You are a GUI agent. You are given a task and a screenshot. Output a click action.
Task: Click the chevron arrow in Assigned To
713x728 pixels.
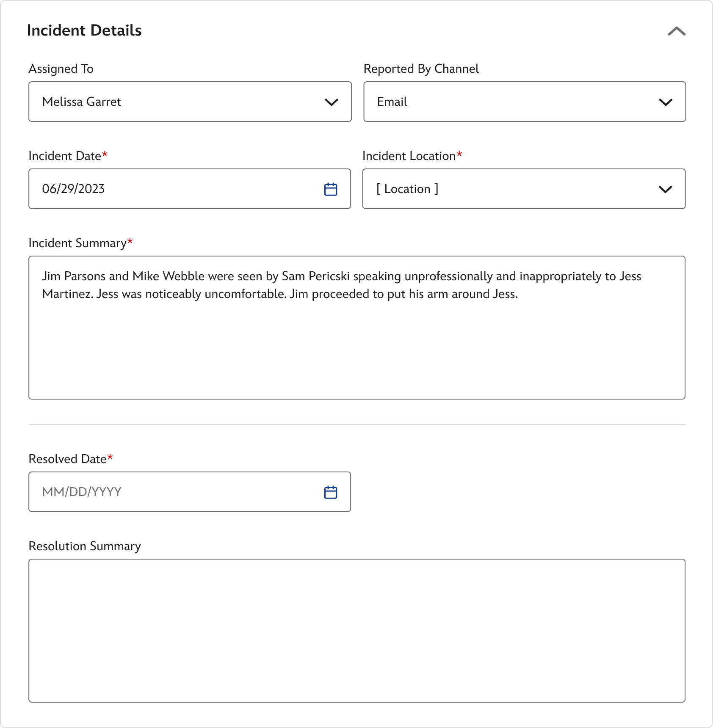click(x=331, y=102)
